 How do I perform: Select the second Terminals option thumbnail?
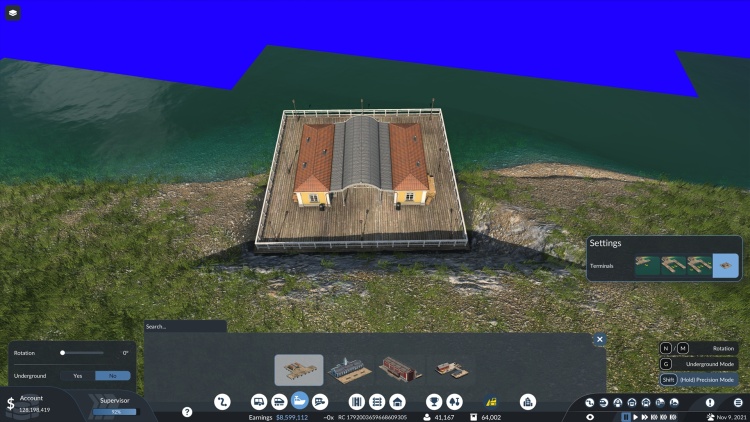tap(673, 266)
